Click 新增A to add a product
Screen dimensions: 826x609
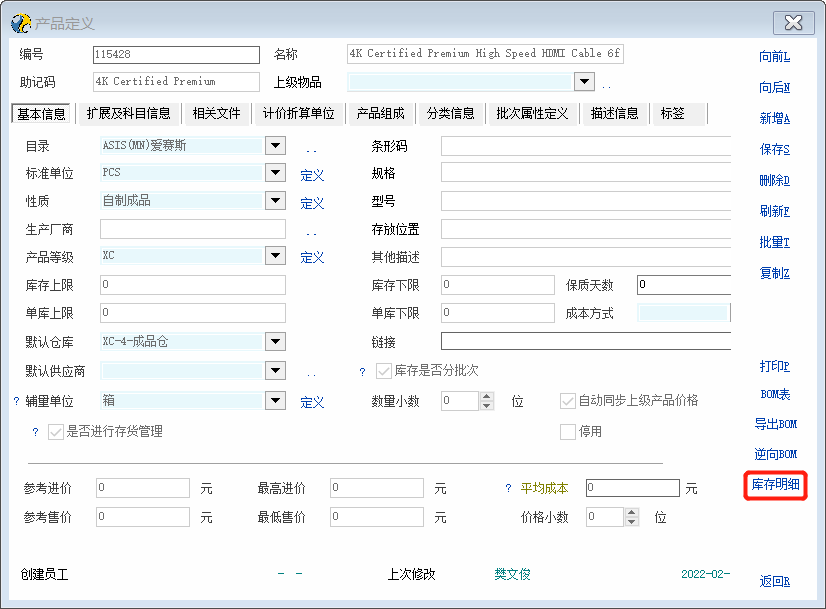pyautogui.click(x=774, y=119)
